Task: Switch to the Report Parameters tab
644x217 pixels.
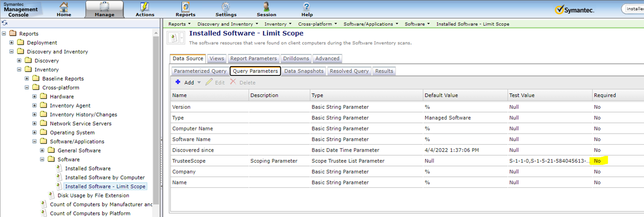Action: coord(253,58)
